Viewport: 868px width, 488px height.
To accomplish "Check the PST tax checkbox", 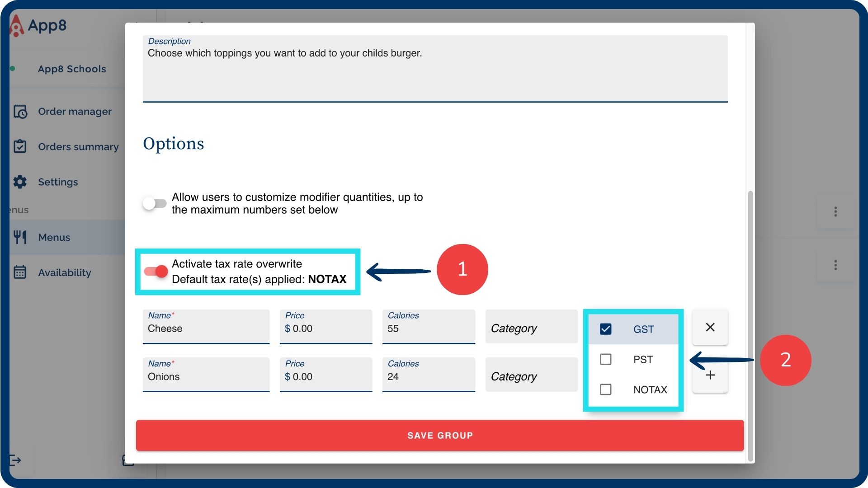I will point(605,359).
